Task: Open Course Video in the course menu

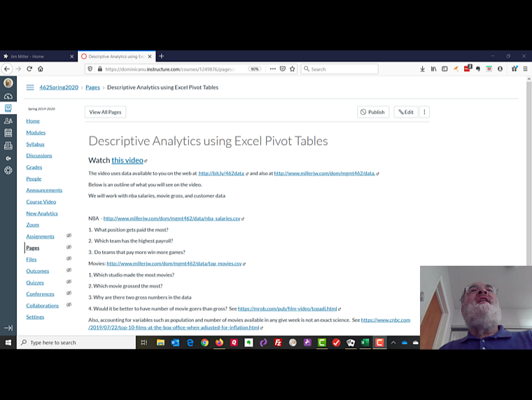Action: point(41,201)
